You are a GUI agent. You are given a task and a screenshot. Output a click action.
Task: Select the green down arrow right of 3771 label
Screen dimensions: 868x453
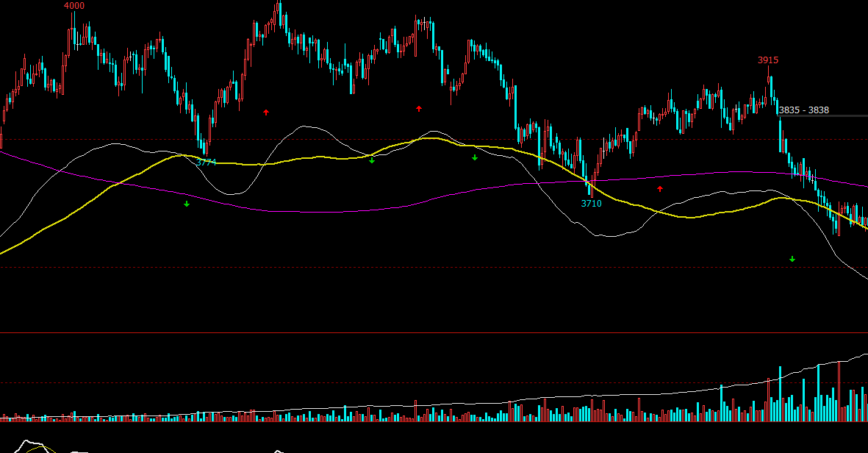(x=372, y=160)
